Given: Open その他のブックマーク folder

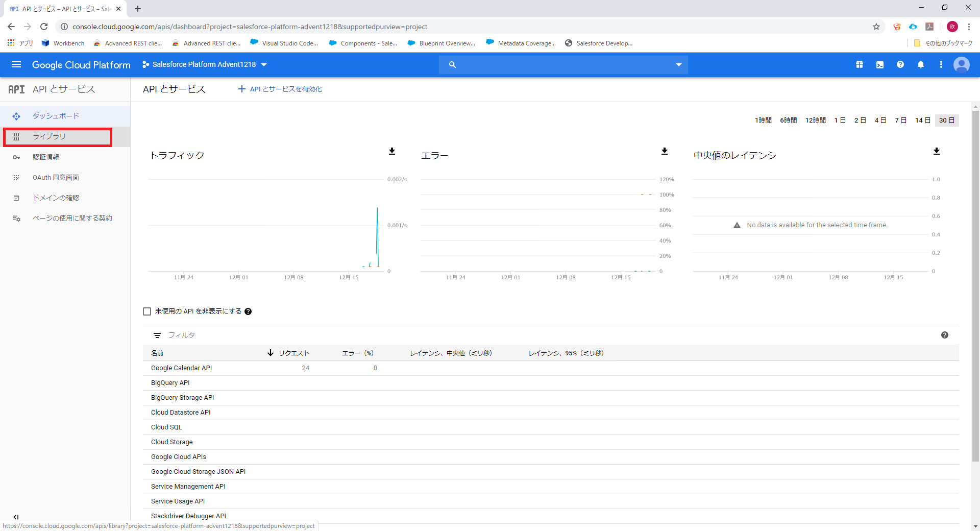Looking at the screenshot, I should (943, 43).
